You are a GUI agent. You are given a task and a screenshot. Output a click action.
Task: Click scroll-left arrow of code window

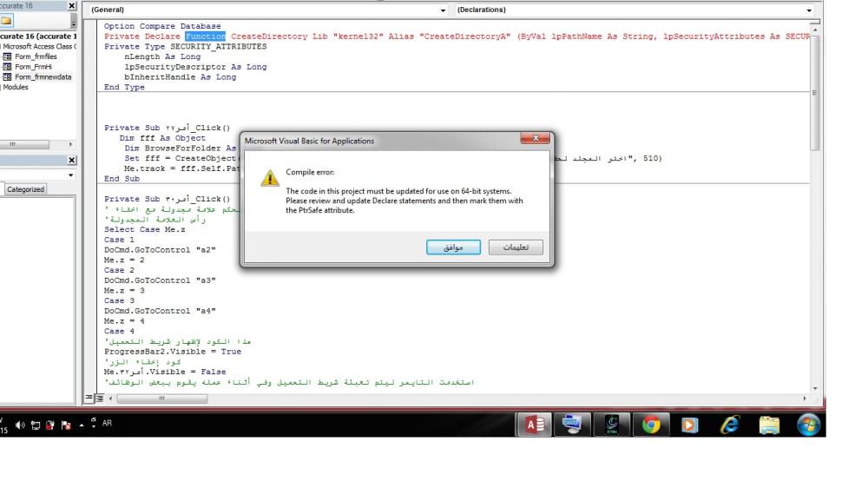pyautogui.click(x=111, y=399)
